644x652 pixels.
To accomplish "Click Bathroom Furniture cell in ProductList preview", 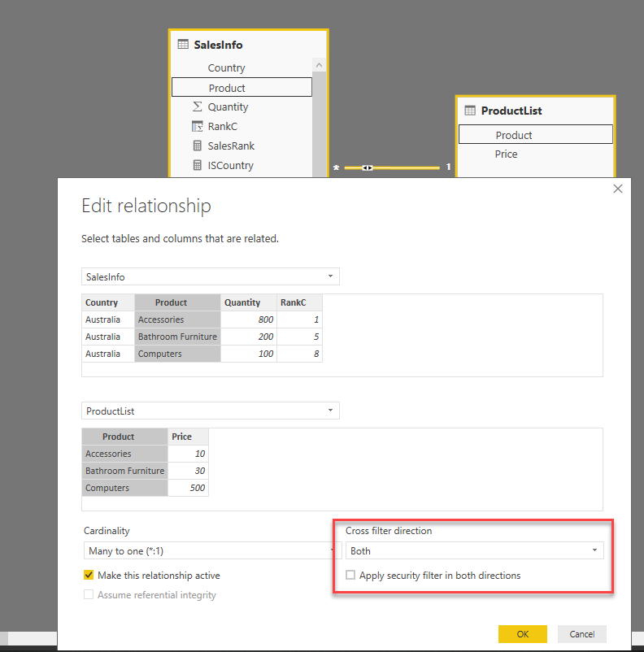I will (x=124, y=471).
